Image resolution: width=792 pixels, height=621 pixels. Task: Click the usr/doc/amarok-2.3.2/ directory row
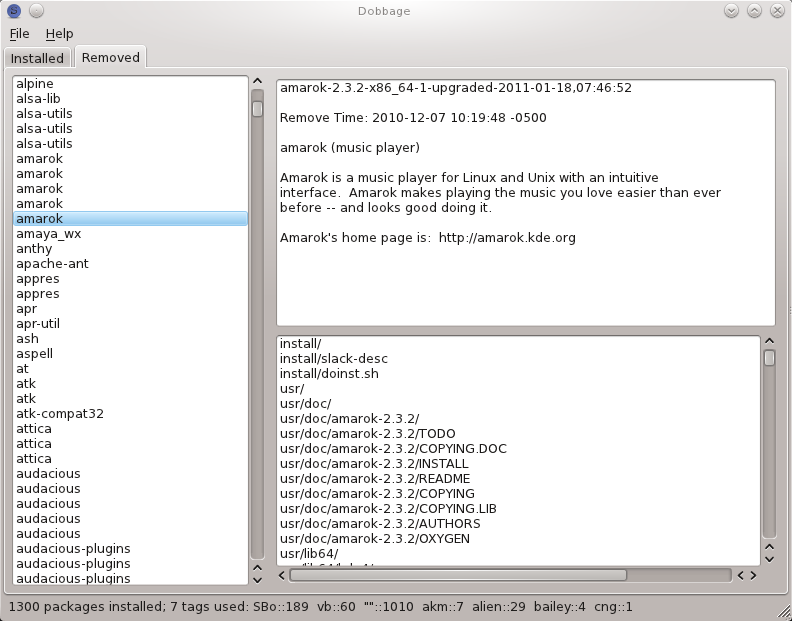[x=519, y=418]
